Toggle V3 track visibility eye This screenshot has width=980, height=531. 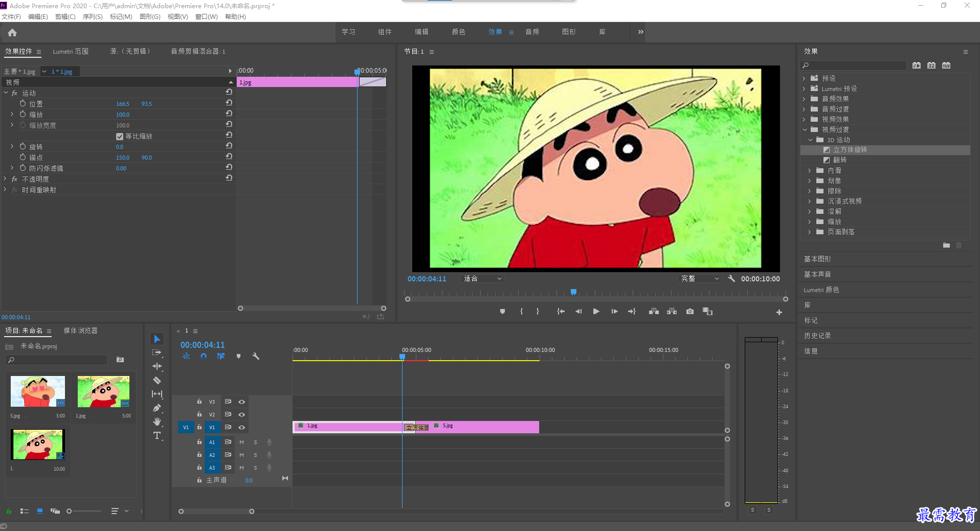[241, 402]
